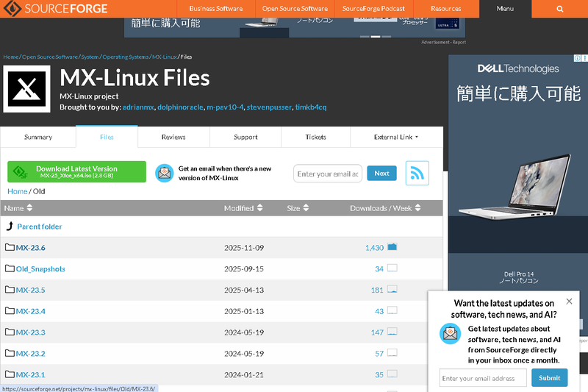The image size is (588, 392).
Task: Click folder icon for Old_Snapshots
Action: (x=10, y=268)
